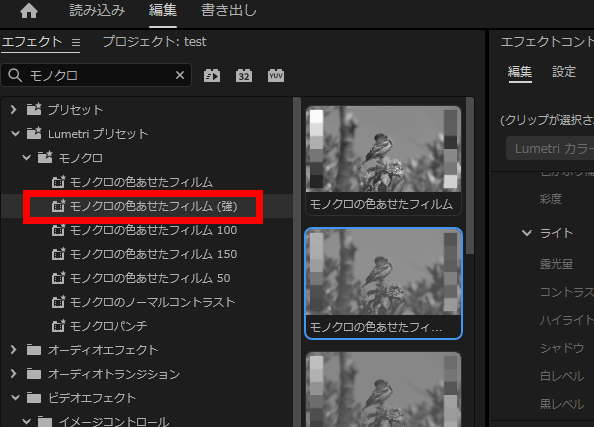Viewport: 594px width, 427px height.
Task: Select the third bird preview thumbnail
Action: [x=383, y=389]
